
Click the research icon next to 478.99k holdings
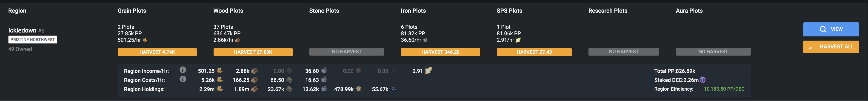(x=359, y=89)
